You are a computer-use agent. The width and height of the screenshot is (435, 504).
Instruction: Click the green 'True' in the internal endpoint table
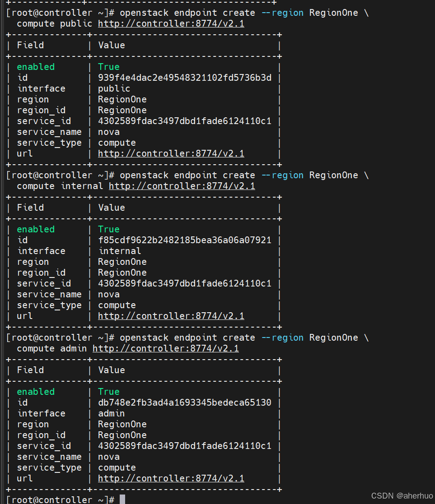pyautogui.click(x=109, y=229)
